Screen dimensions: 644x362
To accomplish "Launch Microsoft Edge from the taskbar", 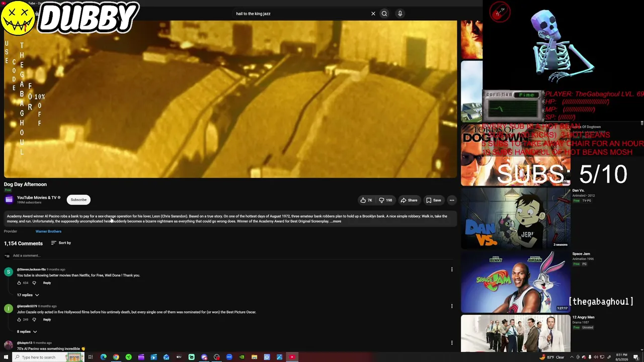I will point(103,357).
